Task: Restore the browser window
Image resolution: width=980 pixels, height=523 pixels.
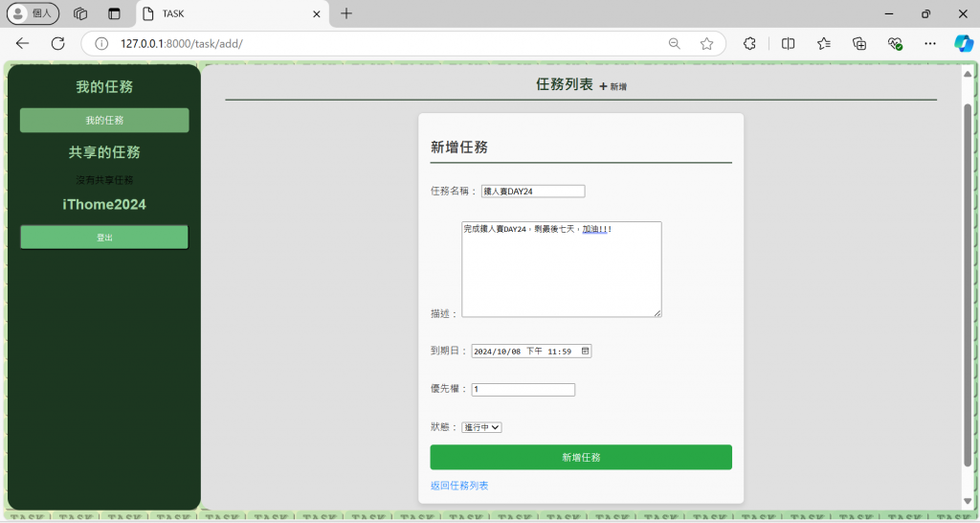Action: [925, 13]
